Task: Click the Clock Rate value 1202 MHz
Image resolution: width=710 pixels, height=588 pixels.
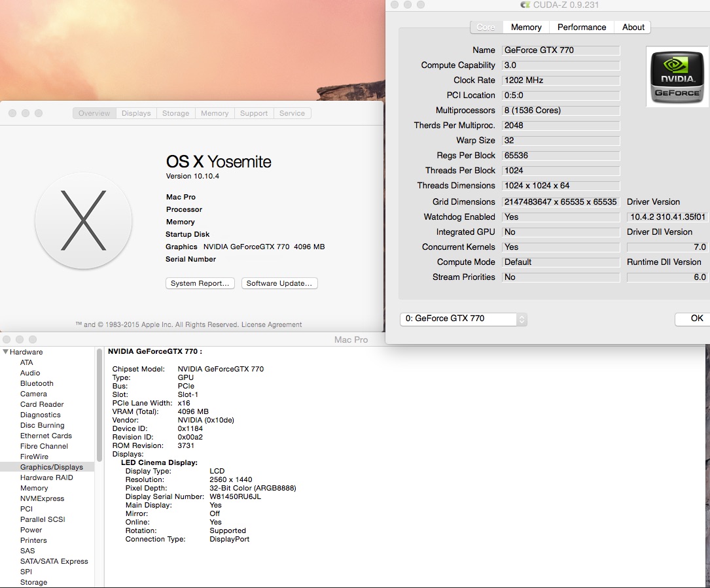Action: click(x=561, y=80)
